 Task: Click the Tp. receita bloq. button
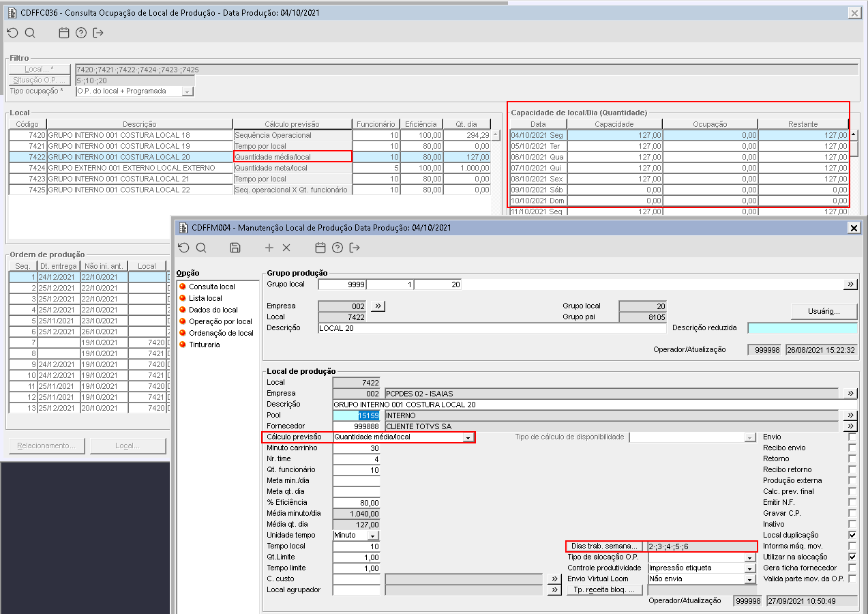[x=605, y=590]
